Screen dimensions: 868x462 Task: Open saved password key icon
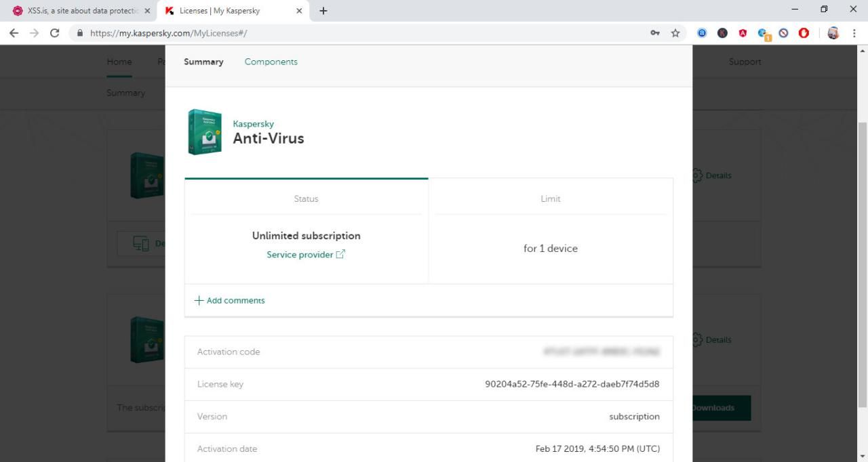click(655, 33)
